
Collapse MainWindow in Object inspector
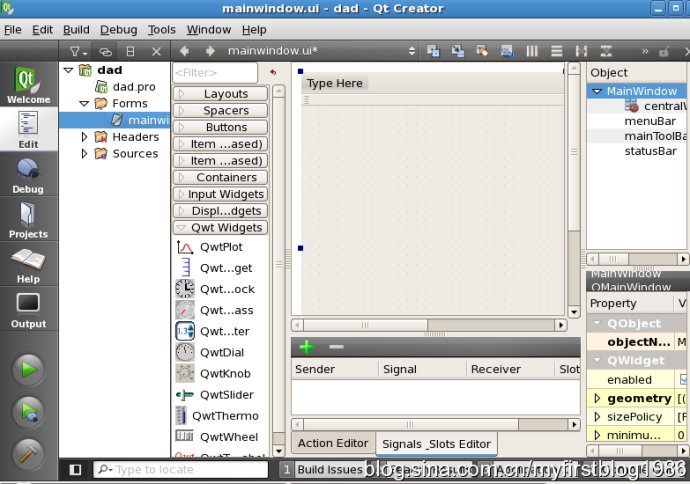pyautogui.click(x=597, y=91)
